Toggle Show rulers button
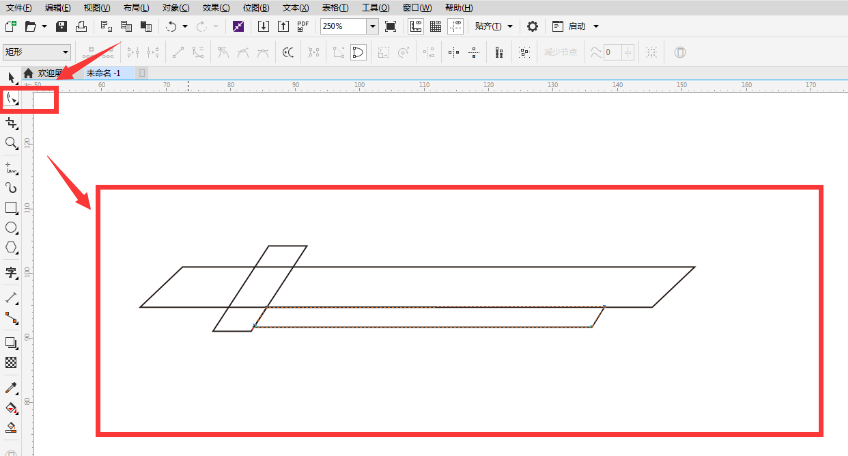The width and height of the screenshot is (848, 456). point(415,26)
